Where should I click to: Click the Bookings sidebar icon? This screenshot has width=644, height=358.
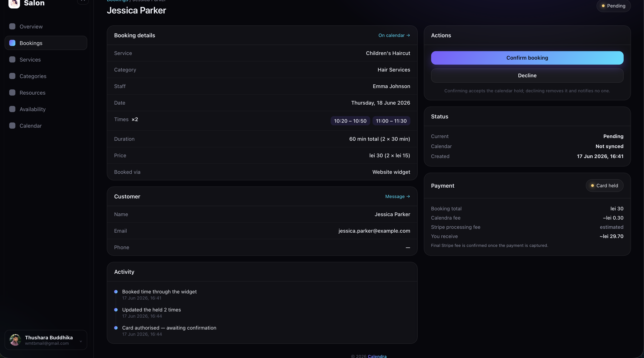[12, 43]
